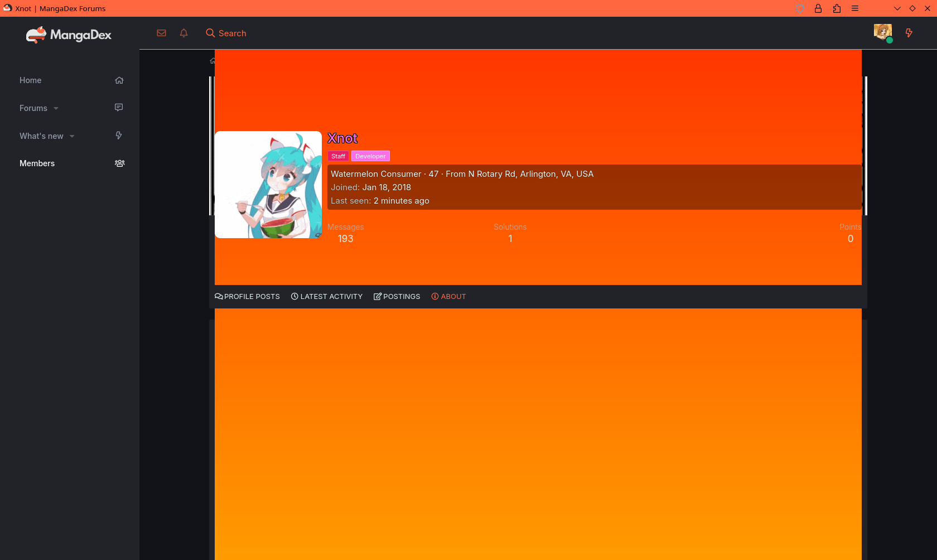
Task: Click the browser shield icon in titlebar
Action: coord(800,8)
